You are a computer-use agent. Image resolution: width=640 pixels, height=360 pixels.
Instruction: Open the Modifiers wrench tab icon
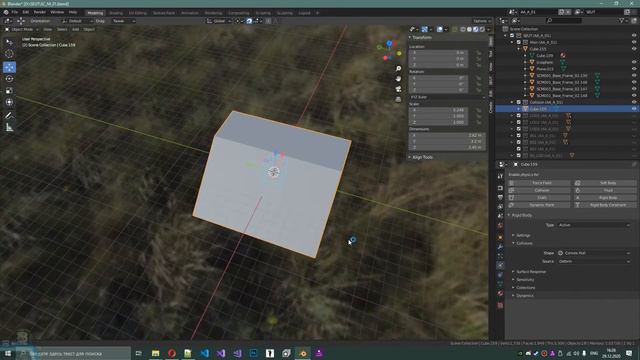500,247
